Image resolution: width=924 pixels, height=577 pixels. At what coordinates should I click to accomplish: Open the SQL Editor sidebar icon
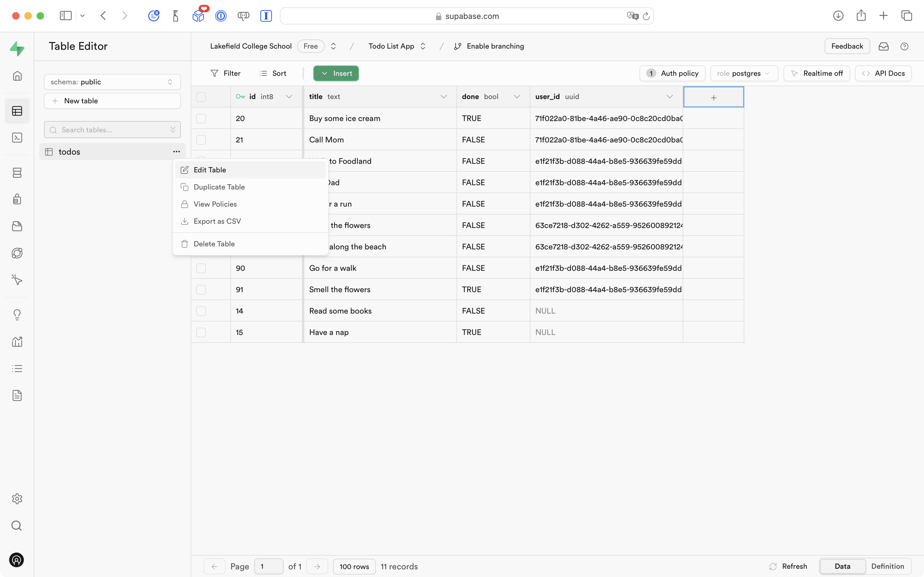pos(17,138)
